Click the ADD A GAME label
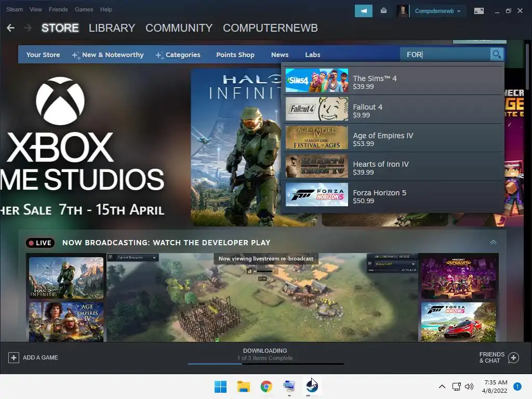Screen dimensions: 532x399 pos(41,357)
